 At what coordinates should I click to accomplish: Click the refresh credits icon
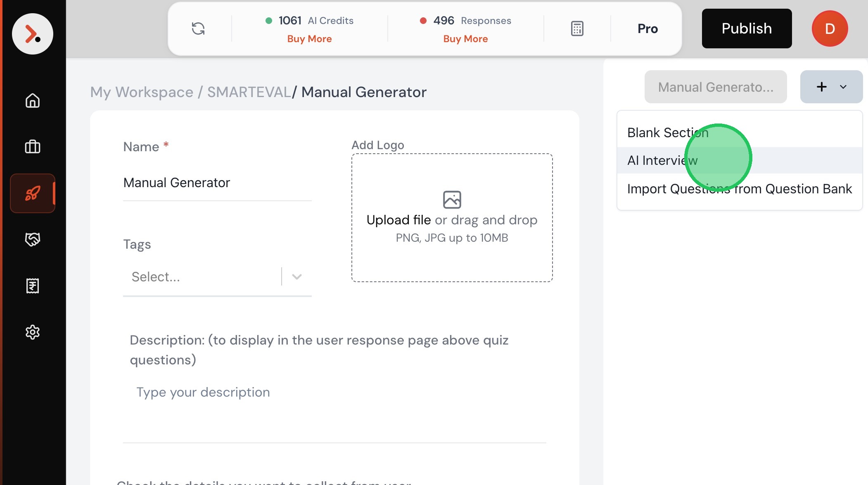click(198, 29)
